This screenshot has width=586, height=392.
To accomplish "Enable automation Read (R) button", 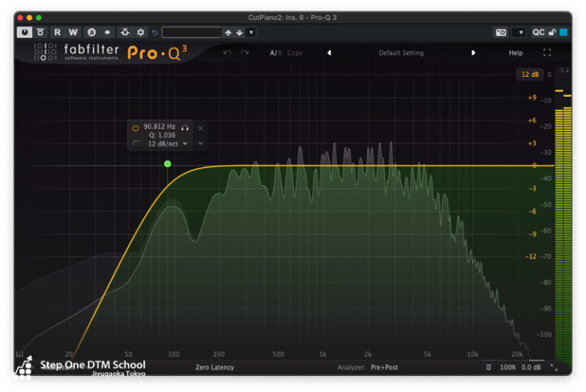I will pyautogui.click(x=58, y=32).
